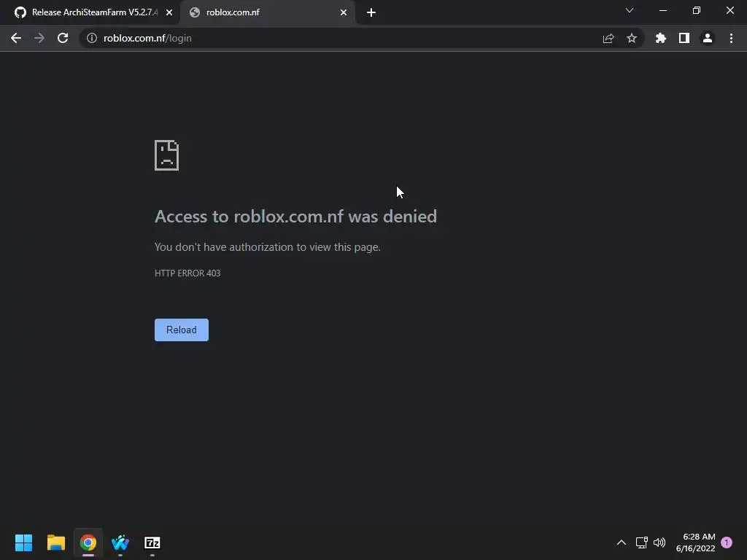Viewport: 747px width, 560px height.
Task: Open the notification badge in the tray
Action: click(727, 542)
